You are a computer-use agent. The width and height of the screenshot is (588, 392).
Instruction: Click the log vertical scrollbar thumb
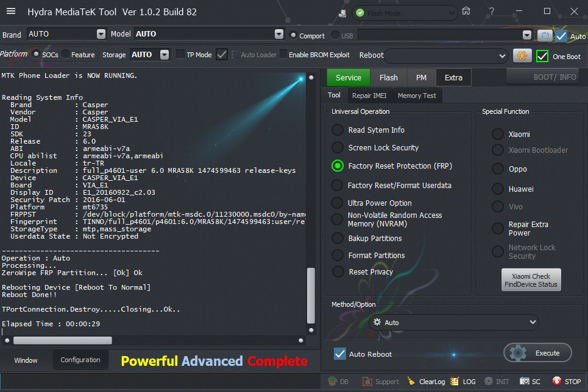coord(311,295)
